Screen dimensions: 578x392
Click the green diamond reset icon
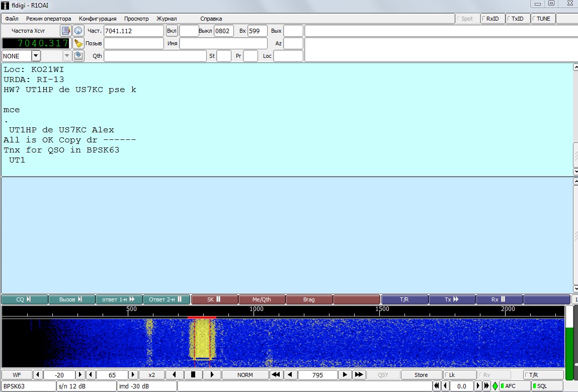point(495,386)
